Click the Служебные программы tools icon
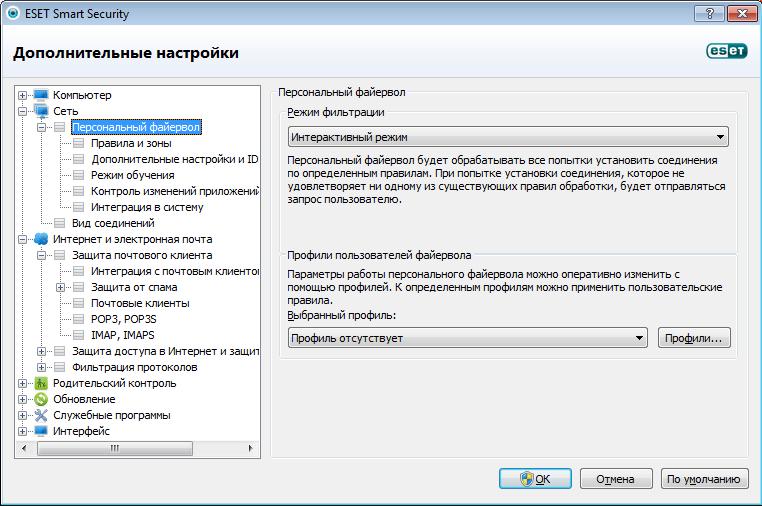The image size is (762, 506). tap(41, 415)
